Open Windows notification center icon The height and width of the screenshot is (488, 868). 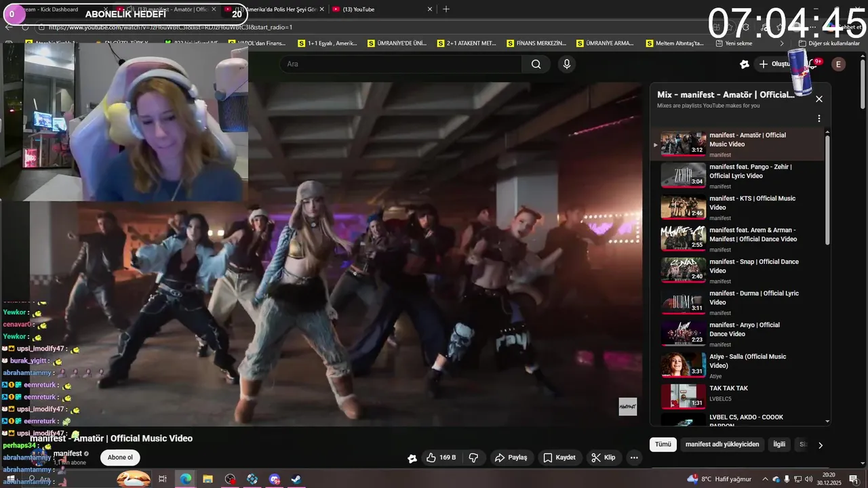click(853, 479)
